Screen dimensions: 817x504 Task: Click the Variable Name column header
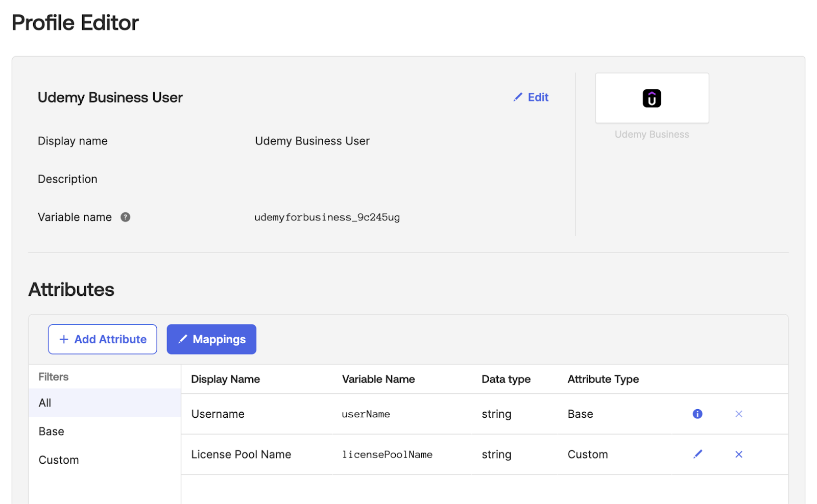tap(378, 379)
